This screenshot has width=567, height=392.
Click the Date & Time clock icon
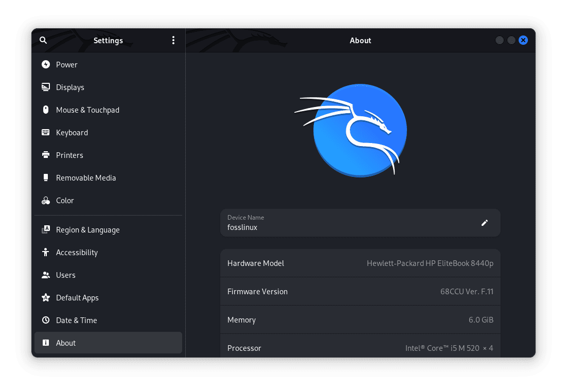(x=46, y=320)
